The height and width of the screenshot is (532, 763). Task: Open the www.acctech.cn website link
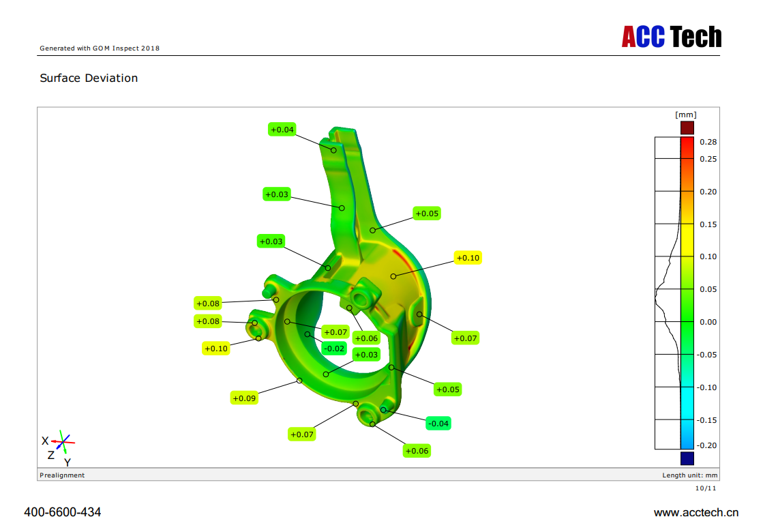pyautogui.click(x=695, y=513)
